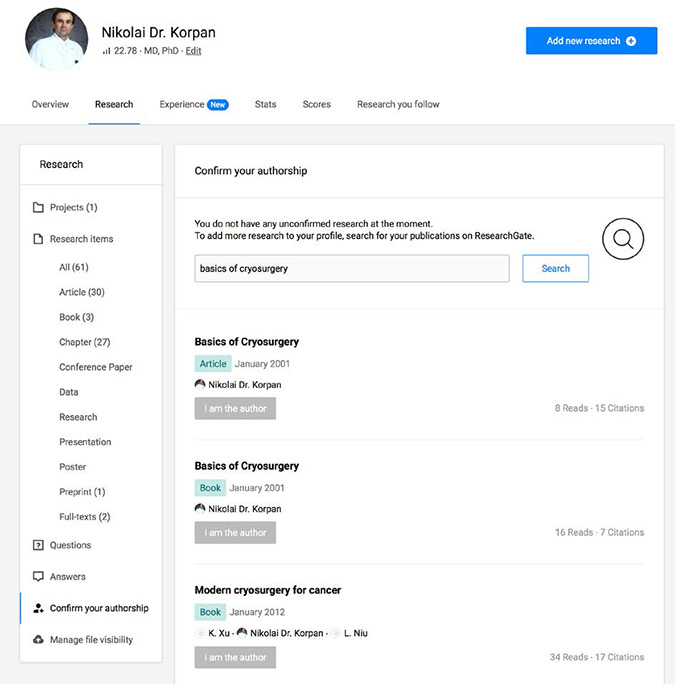
Task: Click the score bar chart icon near 22.78
Action: (106, 51)
